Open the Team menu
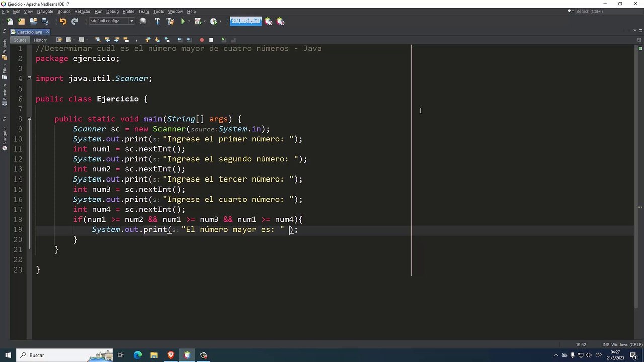644x362 pixels. point(143,11)
